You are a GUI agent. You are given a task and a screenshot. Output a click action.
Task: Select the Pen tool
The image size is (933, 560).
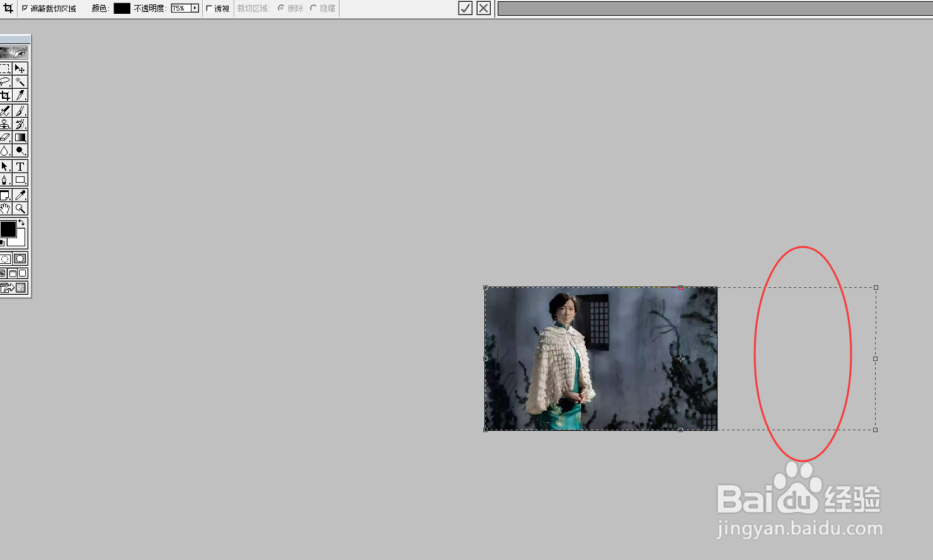click(x=5, y=180)
